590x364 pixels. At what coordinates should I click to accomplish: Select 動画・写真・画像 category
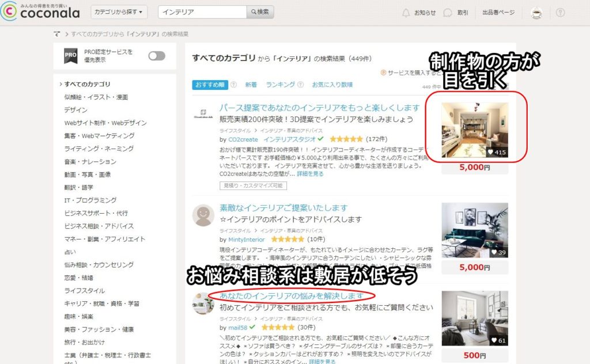coord(88,175)
